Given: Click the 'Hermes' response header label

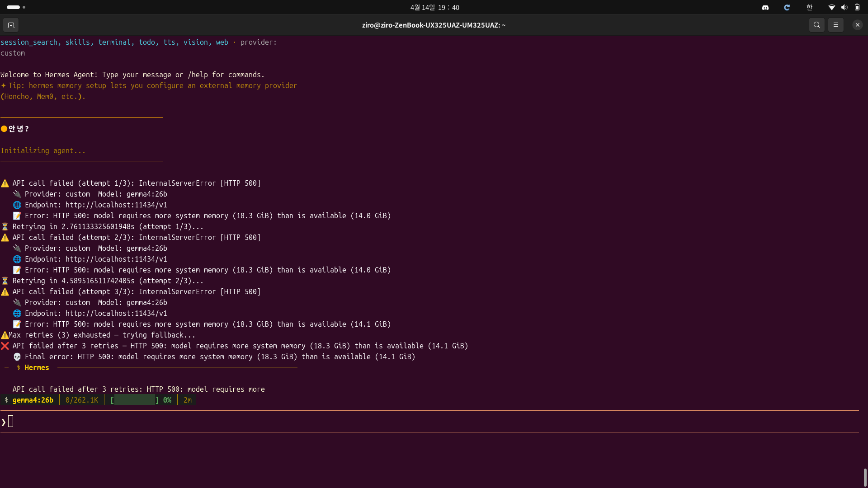Looking at the screenshot, I should click(x=37, y=367).
